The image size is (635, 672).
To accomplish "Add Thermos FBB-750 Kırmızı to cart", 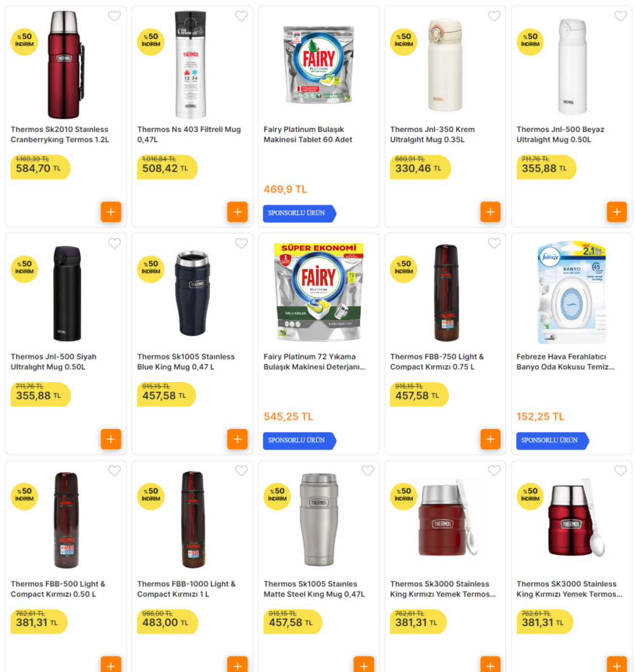I will pos(490,439).
